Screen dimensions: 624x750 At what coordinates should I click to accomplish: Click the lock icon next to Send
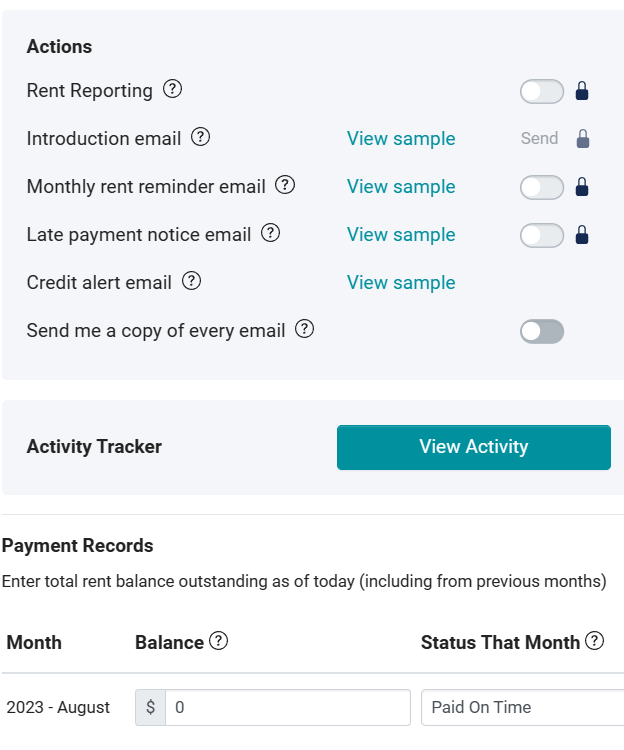tap(583, 139)
